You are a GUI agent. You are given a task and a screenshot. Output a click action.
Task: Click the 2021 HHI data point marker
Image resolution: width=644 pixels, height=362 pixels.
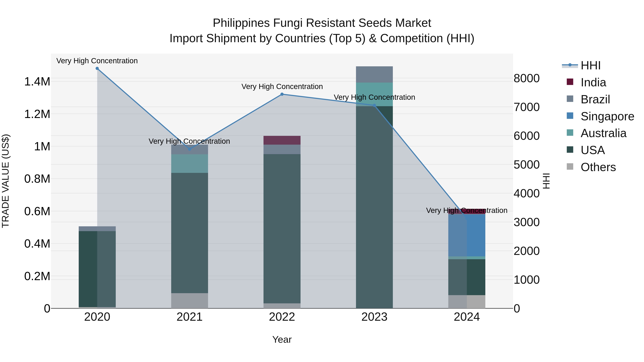189,149
